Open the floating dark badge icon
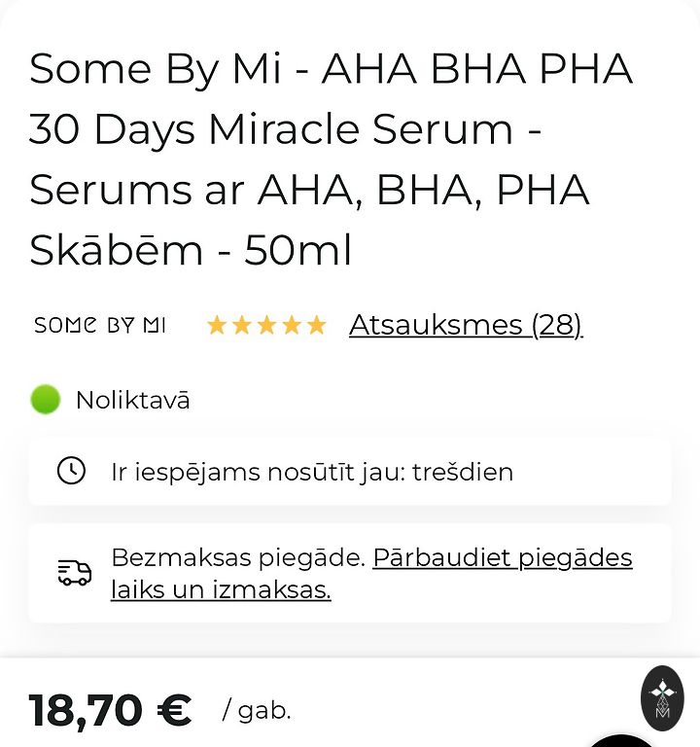The height and width of the screenshot is (747, 700). [662, 698]
